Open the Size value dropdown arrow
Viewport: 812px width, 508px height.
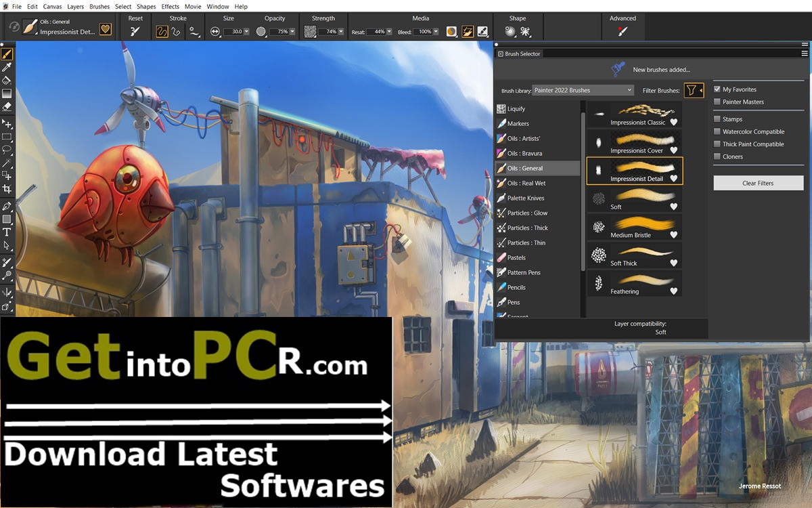click(x=246, y=32)
